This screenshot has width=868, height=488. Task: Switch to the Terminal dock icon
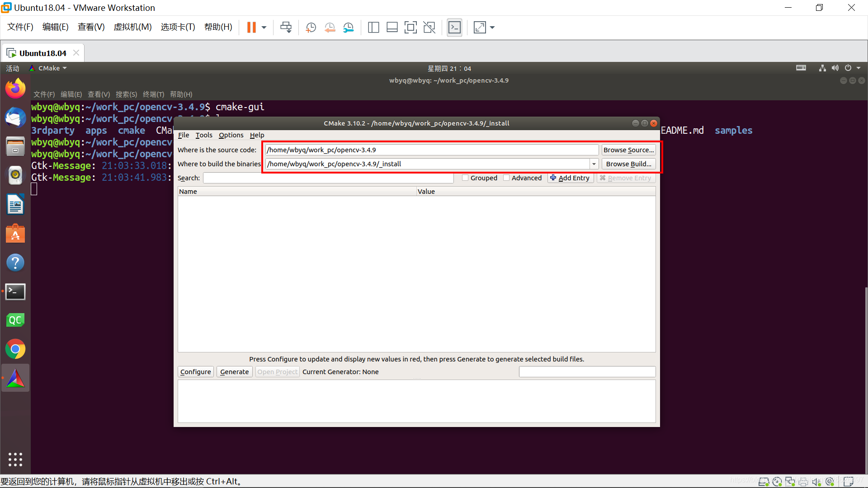tap(15, 291)
